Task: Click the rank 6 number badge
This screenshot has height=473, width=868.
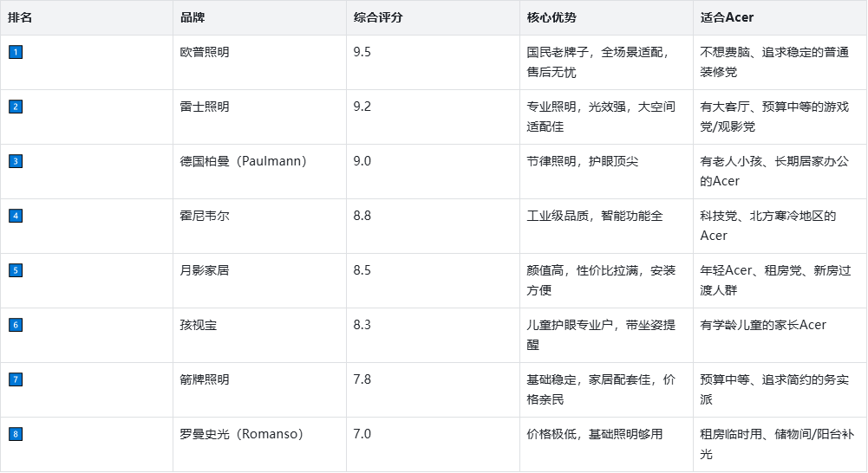Action: [16, 325]
